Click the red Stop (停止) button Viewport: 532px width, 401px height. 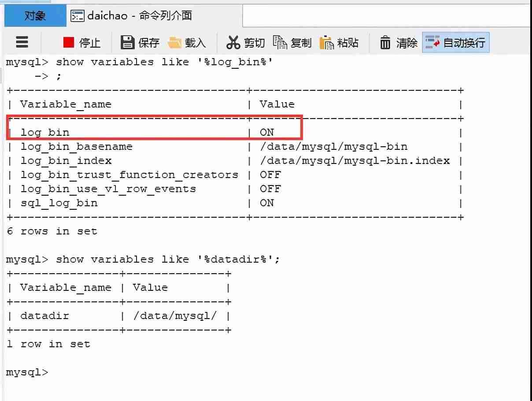tap(82, 43)
